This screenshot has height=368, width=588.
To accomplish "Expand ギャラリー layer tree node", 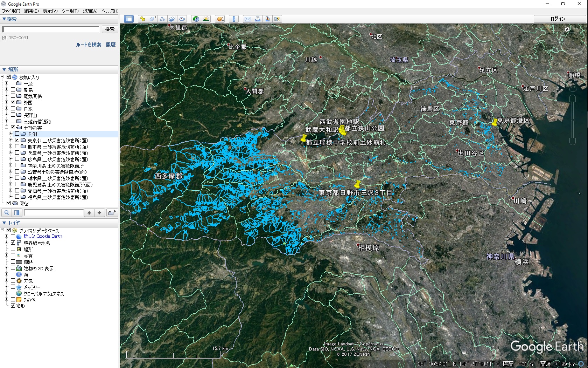I will click(x=6, y=287).
